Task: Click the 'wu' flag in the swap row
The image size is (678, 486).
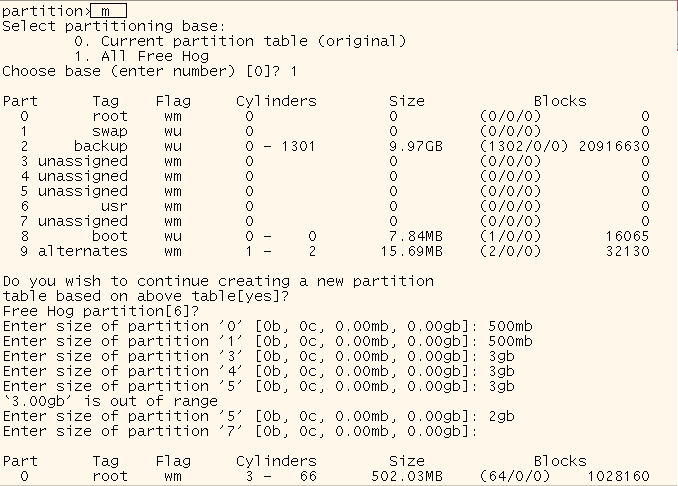Action: [x=173, y=131]
